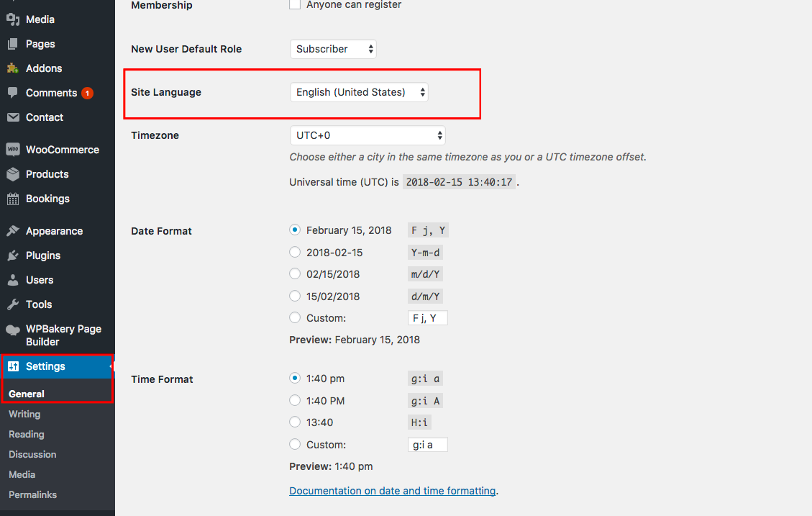Open the Site Language dropdown

pyautogui.click(x=359, y=92)
